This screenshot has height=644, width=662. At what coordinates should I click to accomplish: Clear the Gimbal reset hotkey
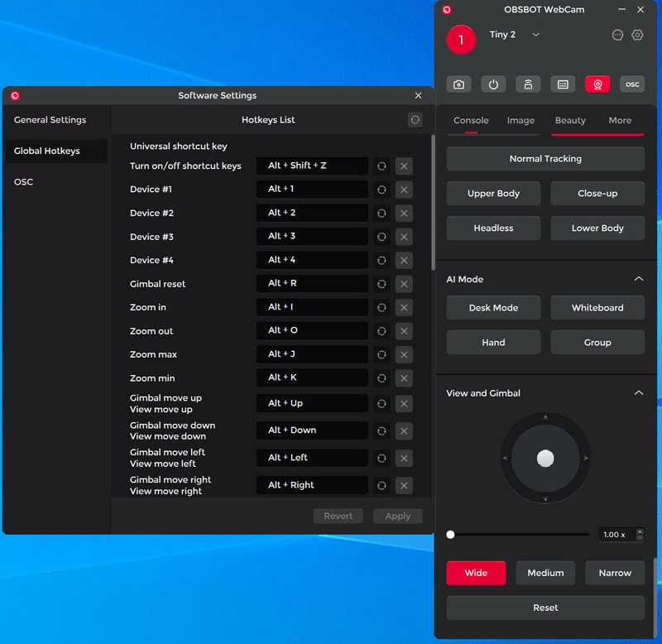(x=404, y=284)
